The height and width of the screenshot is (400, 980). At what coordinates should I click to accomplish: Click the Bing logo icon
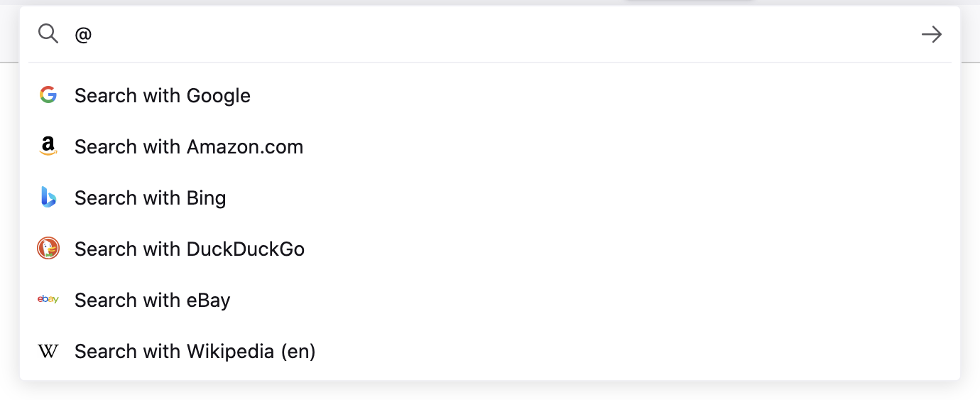(x=48, y=198)
